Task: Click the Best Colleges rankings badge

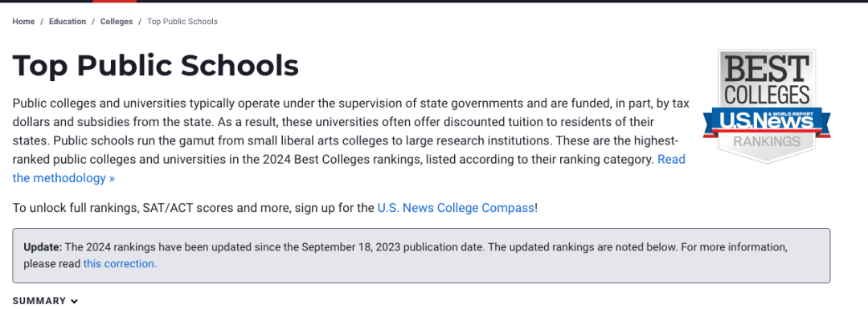Action: pyautogui.click(x=767, y=106)
